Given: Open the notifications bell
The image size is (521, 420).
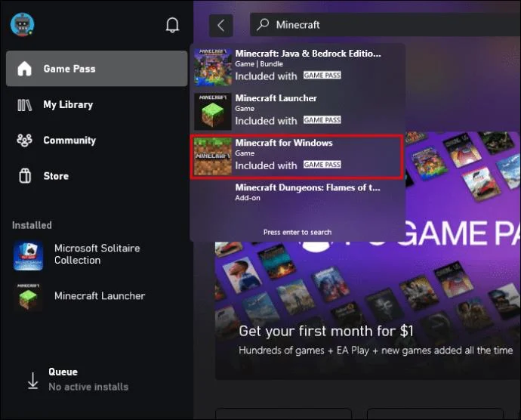Looking at the screenshot, I should 172,25.
